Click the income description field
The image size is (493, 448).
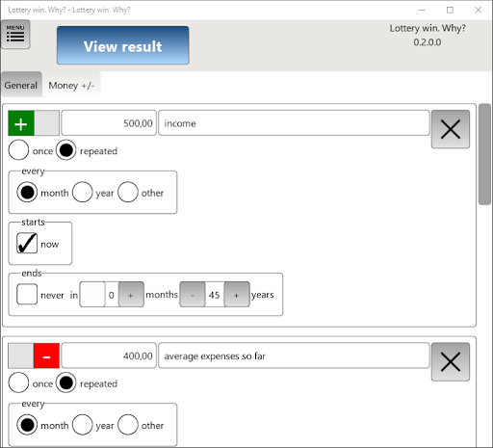tap(294, 123)
